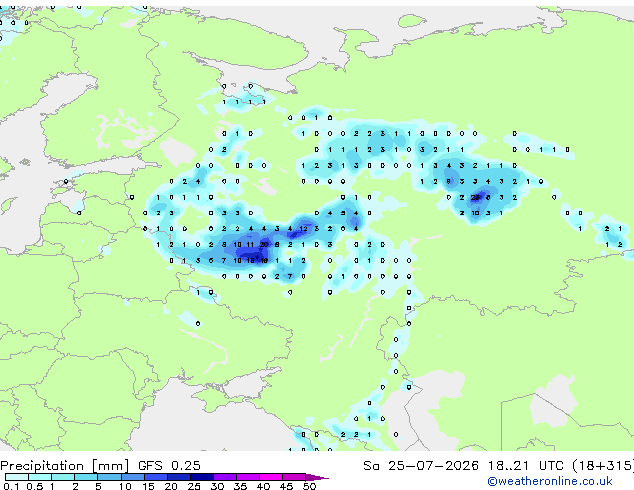
Task: Click the "11" precipitation value on map
Action: pos(250,245)
